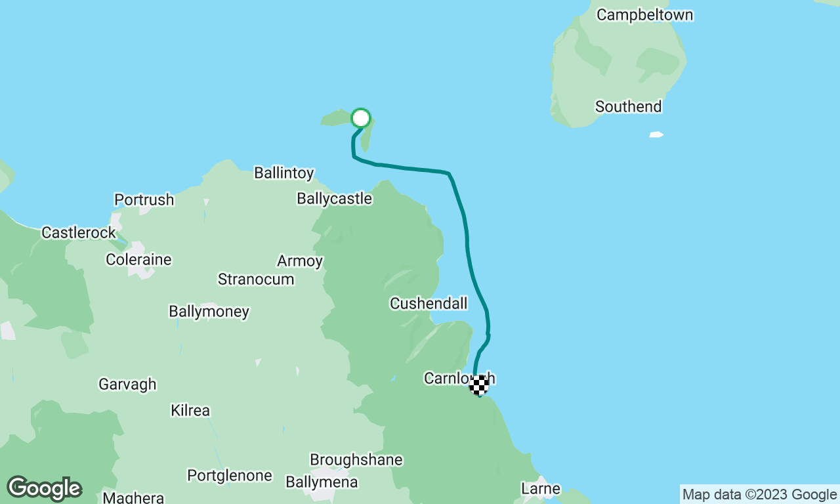Select the Ballymena town label

(x=322, y=483)
